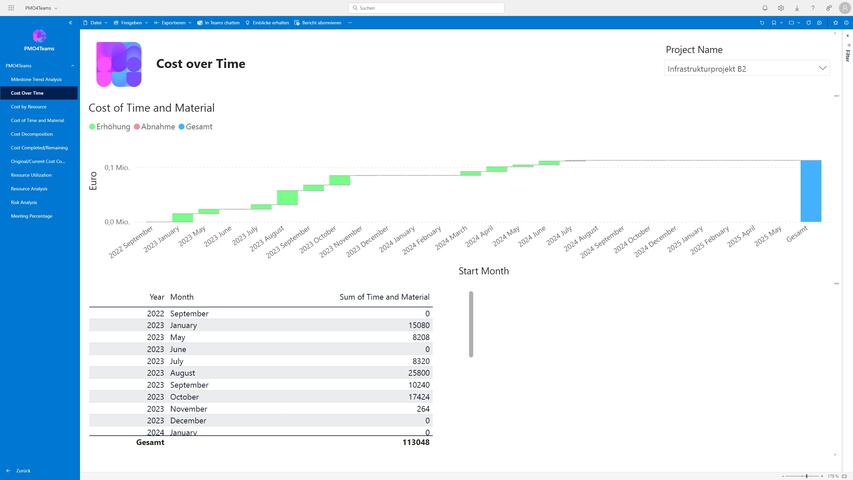Open the bookmarks icon in toolbar

point(774,22)
